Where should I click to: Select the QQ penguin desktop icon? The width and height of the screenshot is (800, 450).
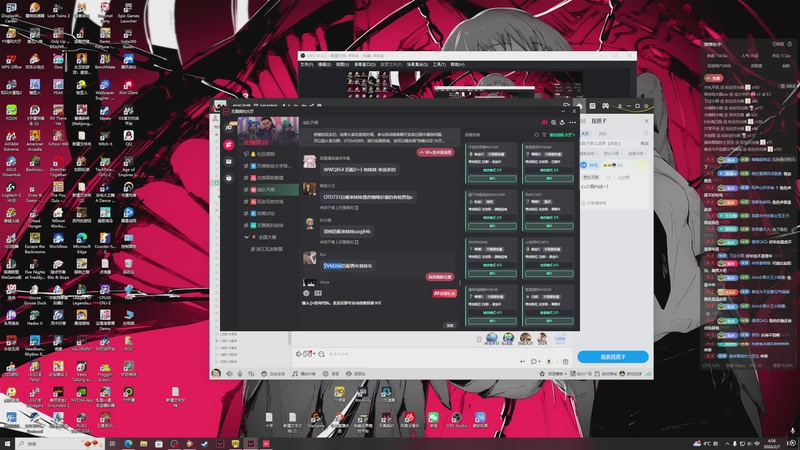click(x=128, y=139)
